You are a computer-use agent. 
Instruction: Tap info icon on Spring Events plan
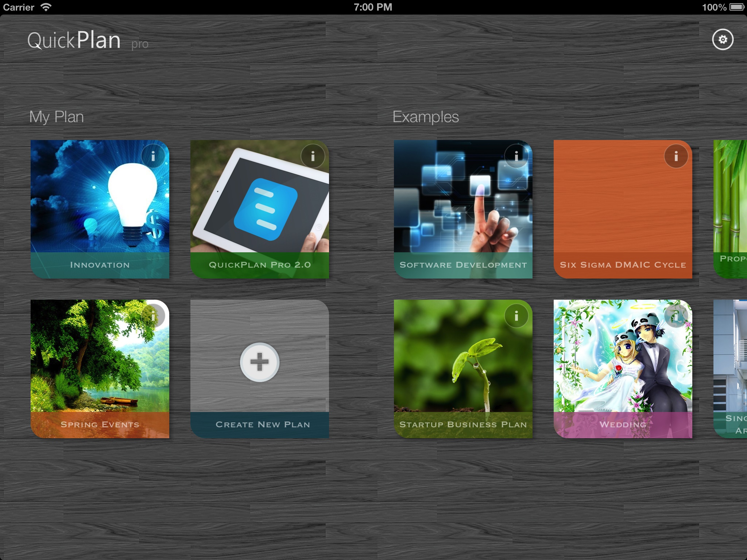tap(154, 316)
